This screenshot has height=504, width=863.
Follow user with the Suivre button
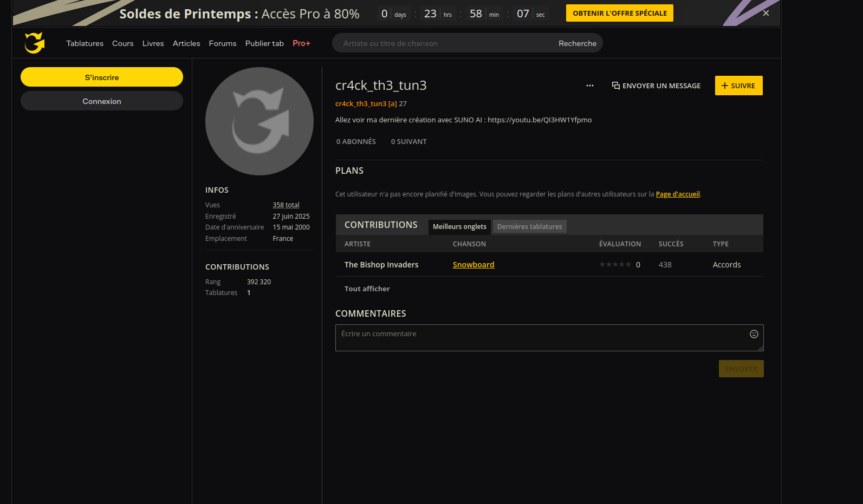pyautogui.click(x=738, y=86)
